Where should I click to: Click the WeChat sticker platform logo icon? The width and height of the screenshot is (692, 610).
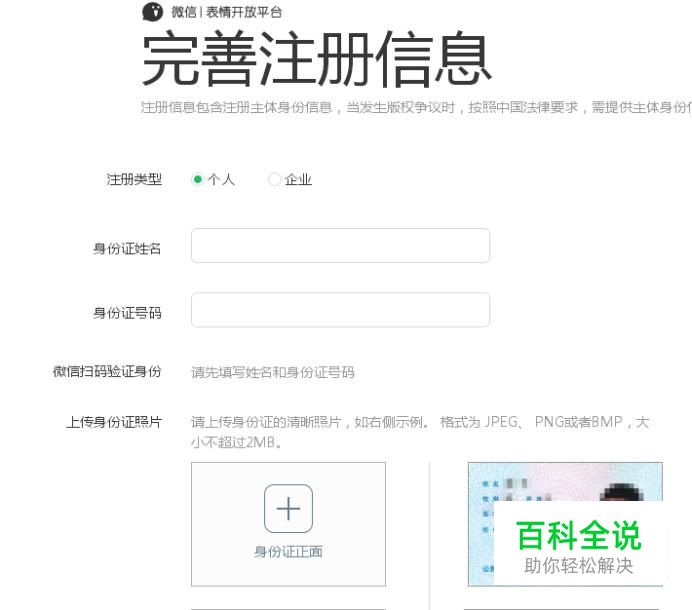152,11
